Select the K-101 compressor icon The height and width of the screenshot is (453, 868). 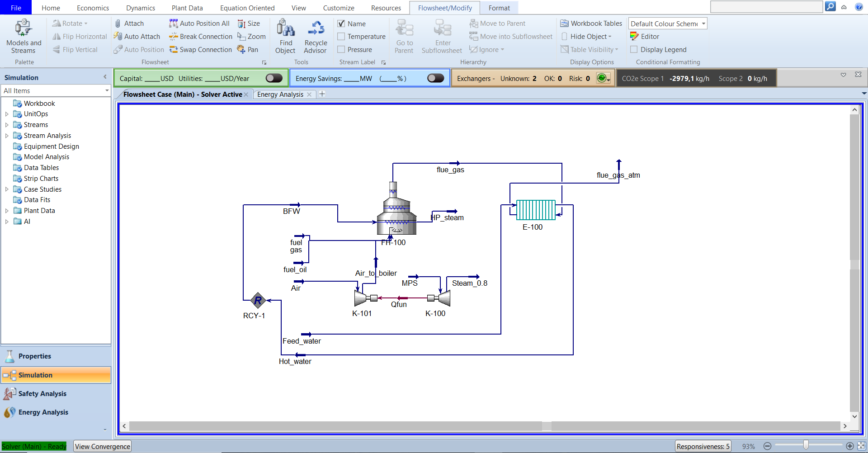point(365,298)
